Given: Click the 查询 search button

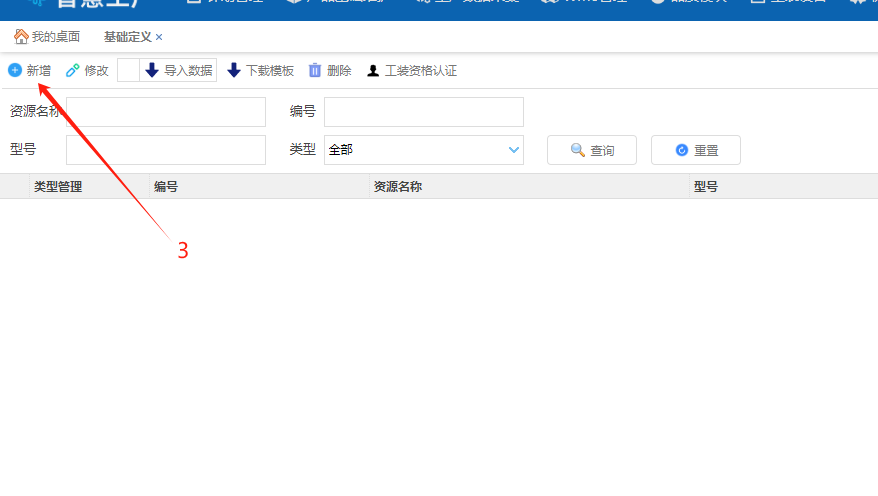Looking at the screenshot, I should [x=591, y=150].
